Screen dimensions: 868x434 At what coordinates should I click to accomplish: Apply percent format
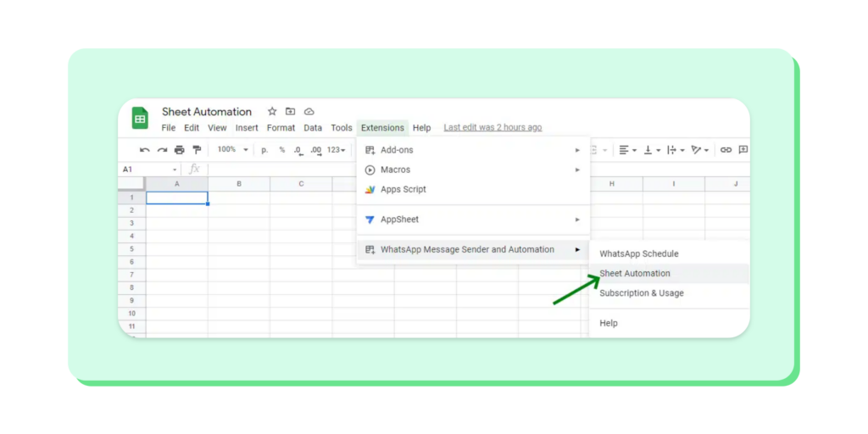281,150
